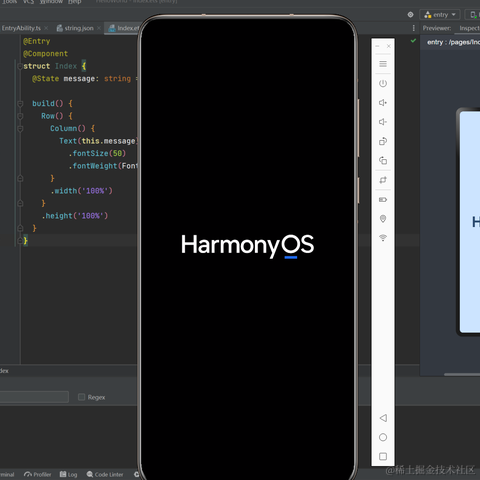Click fold marker at Column closing brace
Screen dimensions: 480x480
pyautogui.click(x=20, y=178)
